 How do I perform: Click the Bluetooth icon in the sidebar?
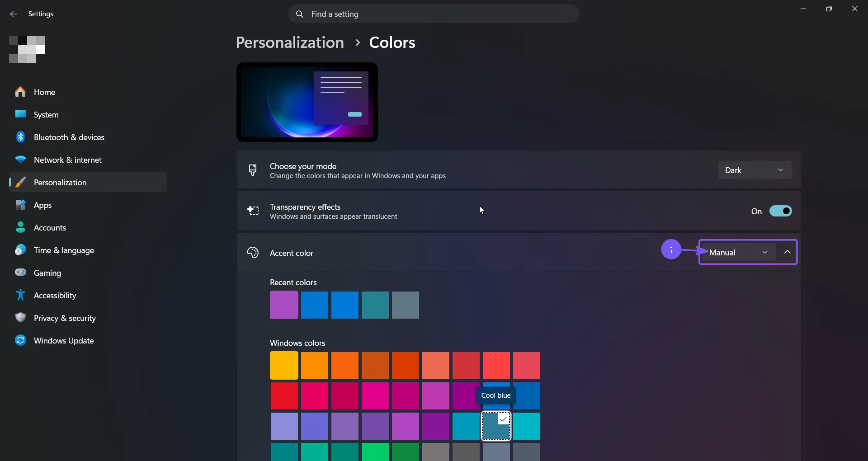pyautogui.click(x=20, y=137)
